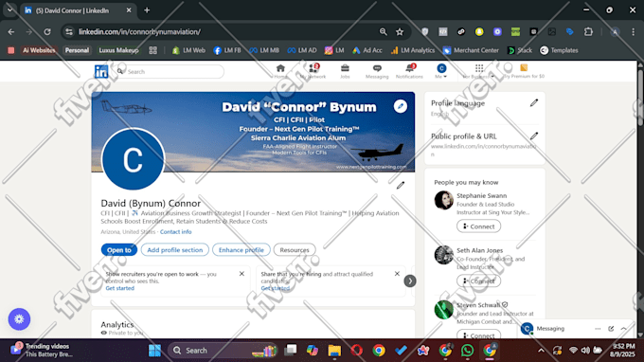Show next suggestion card arrow
The height and width of the screenshot is (362, 644).
point(410,281)
